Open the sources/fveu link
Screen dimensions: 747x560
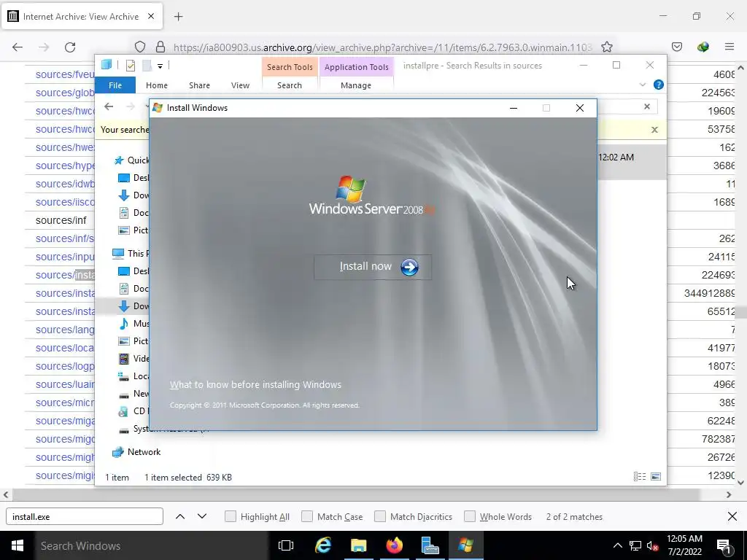click(65, 75)
